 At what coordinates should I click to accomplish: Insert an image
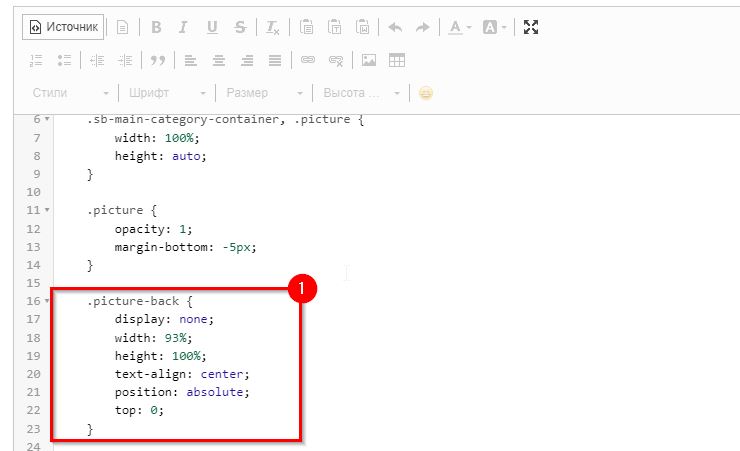pos(369,60)
